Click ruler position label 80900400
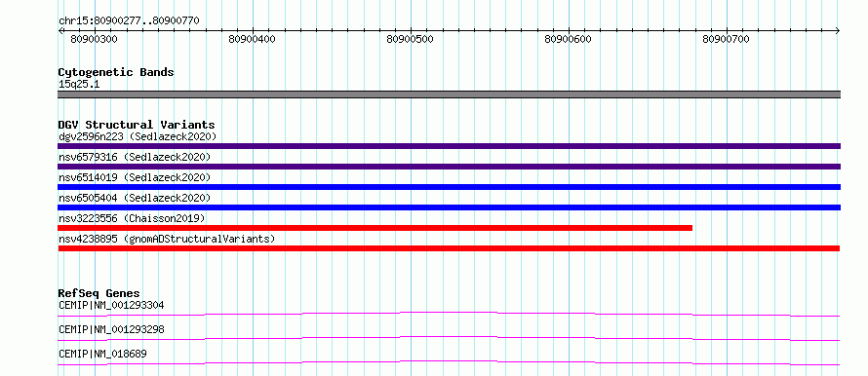 coord(252,39)
